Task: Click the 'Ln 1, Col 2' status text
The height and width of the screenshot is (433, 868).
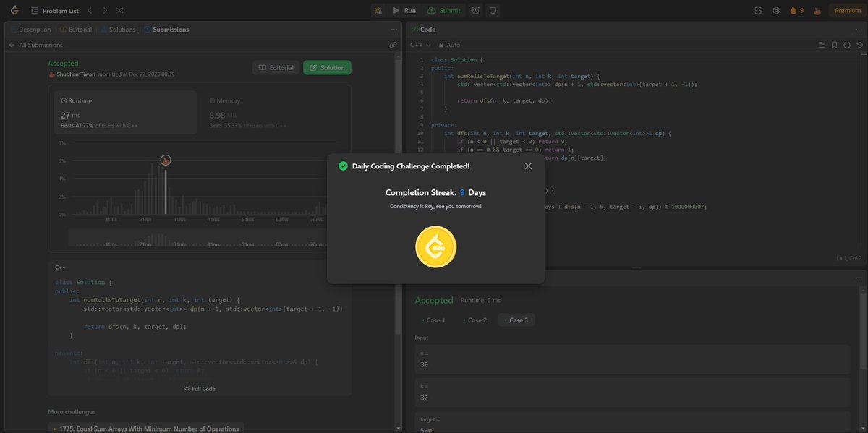Action: click(848, 258)
